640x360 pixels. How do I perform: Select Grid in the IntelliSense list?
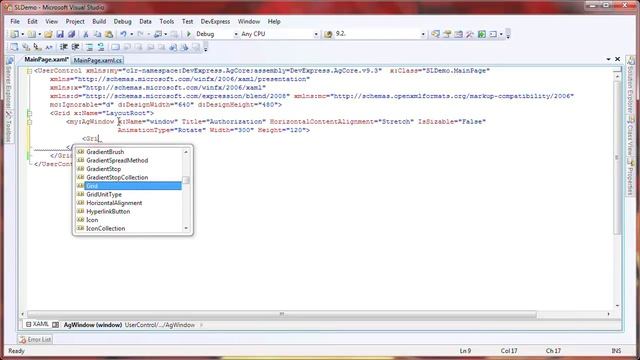[x=129, y=186]
